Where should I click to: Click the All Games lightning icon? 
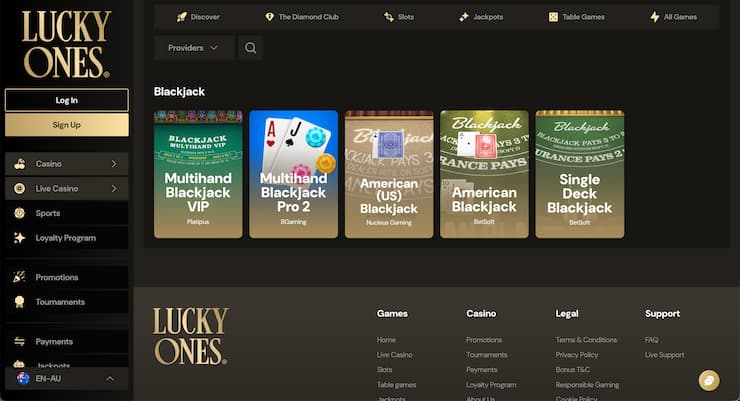(x=655, y=17)
